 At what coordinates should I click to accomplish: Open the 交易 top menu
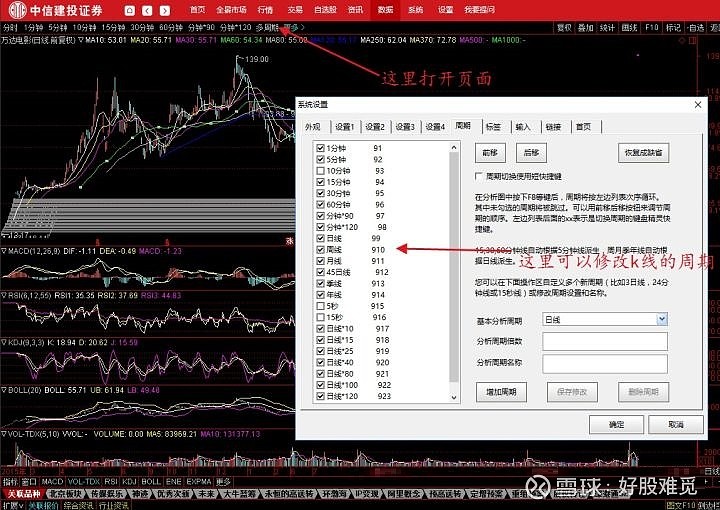(295, 10)
